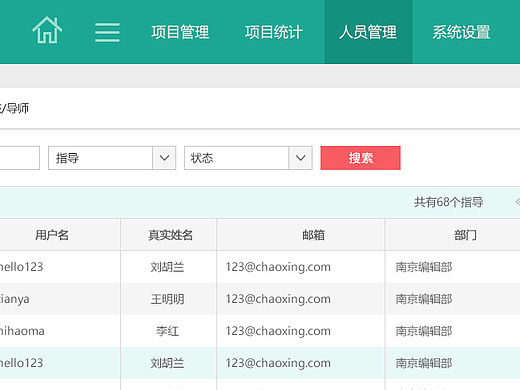Click the email in 王明明's row

tap(278, 299)
